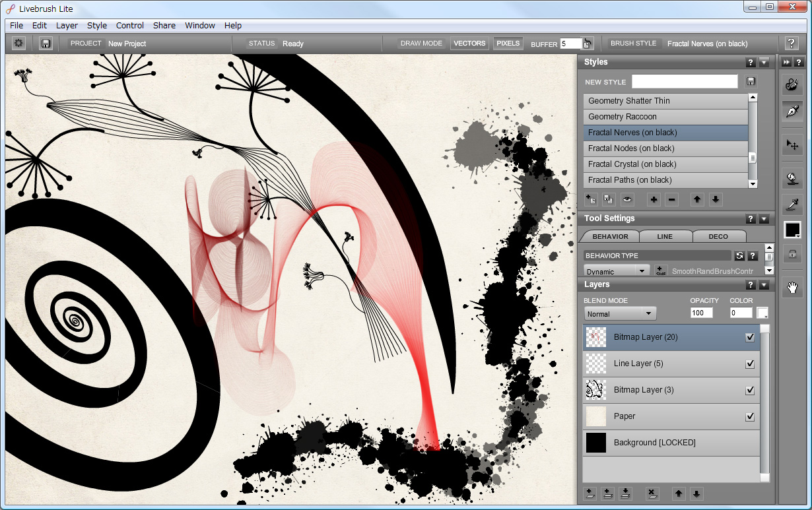Choose the Move tool in the right sidebar
This screenshot has height=510, width=812.
(792, 144)
